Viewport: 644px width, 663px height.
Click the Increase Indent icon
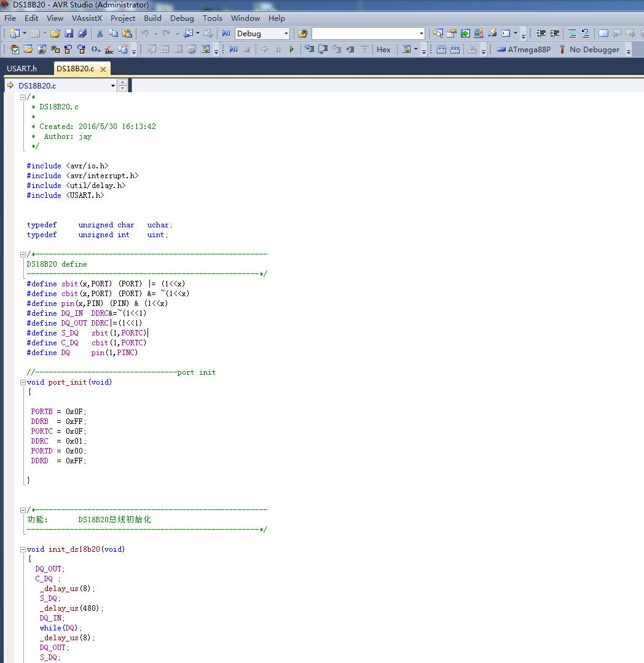554,33
